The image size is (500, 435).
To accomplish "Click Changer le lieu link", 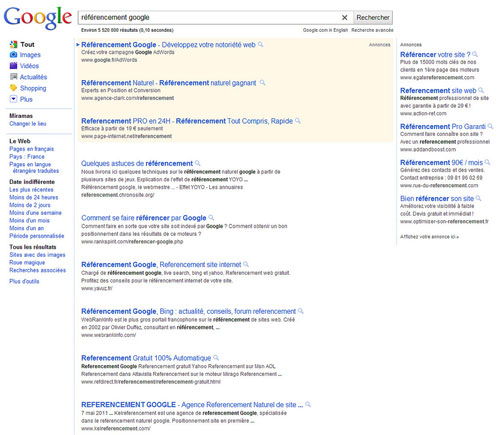I will pos(28,124).
